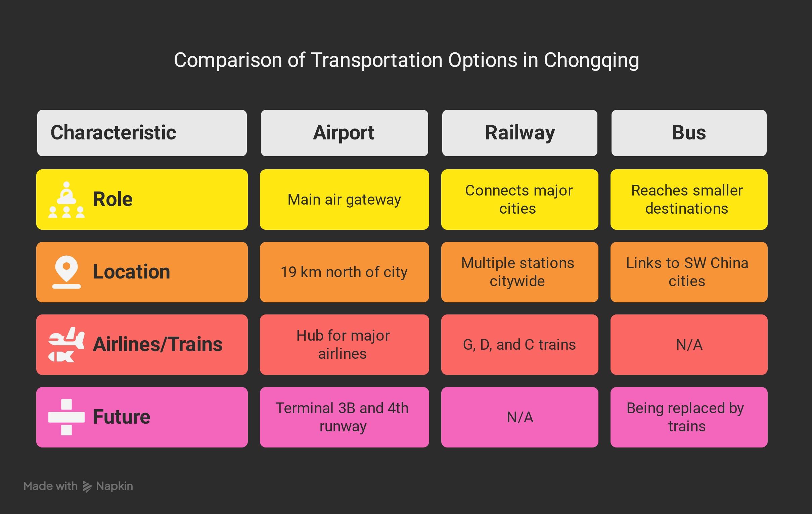
Task: Select the Railway column header
Action: tap(520, 133)
